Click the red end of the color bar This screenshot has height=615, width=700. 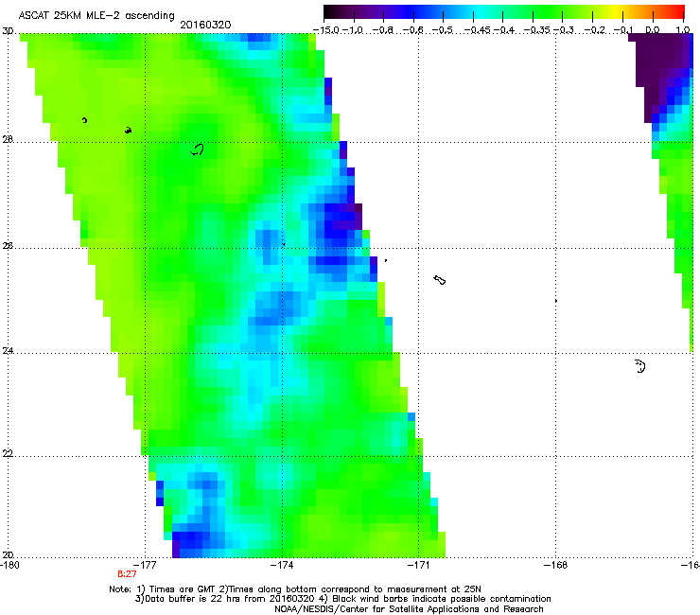pyautogui.click(x=677, y=11)
